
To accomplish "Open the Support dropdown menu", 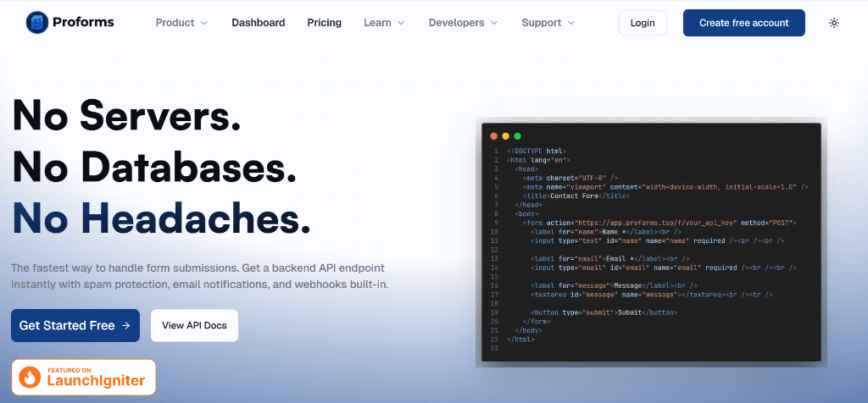I will [548, 23].
